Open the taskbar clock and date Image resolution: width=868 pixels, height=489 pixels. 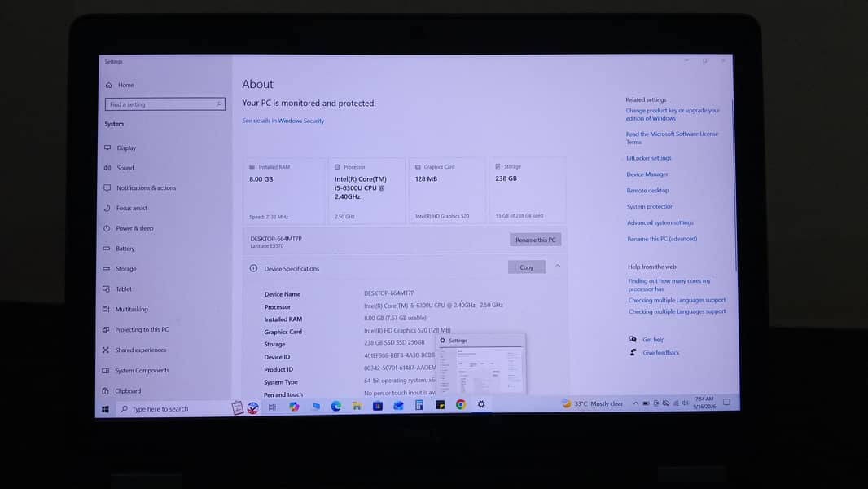[704, 403]
